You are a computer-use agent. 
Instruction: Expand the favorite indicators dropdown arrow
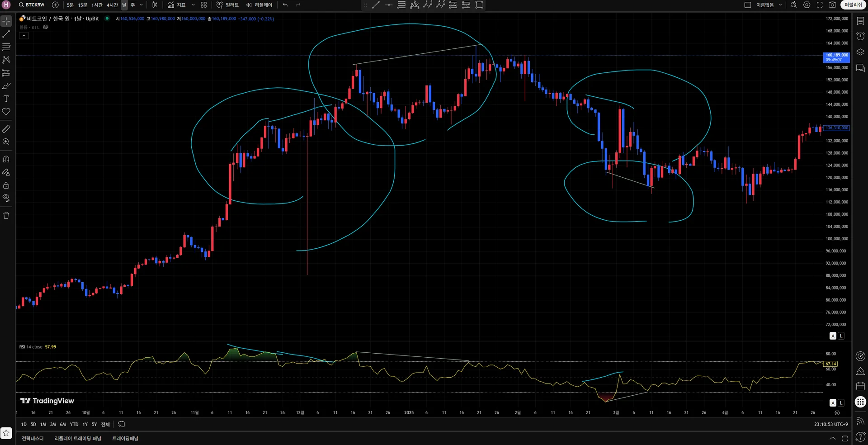(193, 5)
